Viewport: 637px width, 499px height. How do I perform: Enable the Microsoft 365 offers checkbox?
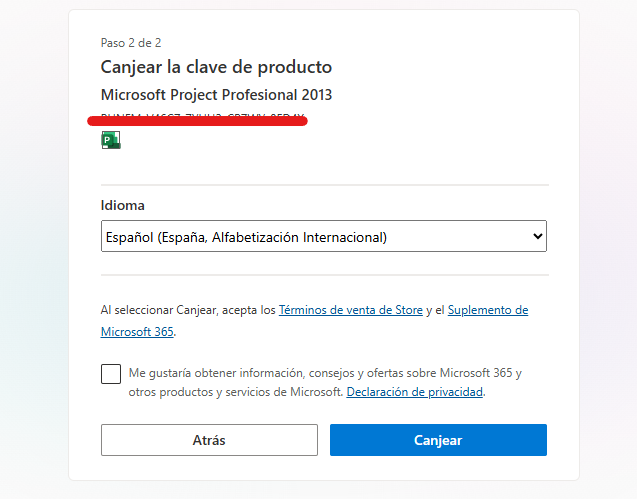pos(111,374)
